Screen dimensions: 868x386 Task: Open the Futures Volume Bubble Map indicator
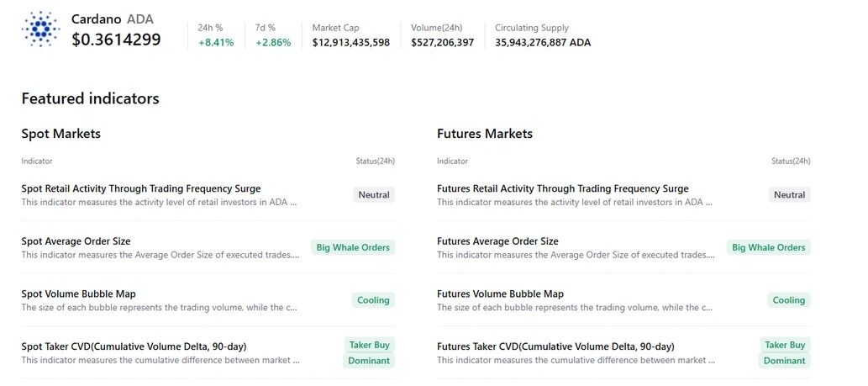(x=501, y=293)
